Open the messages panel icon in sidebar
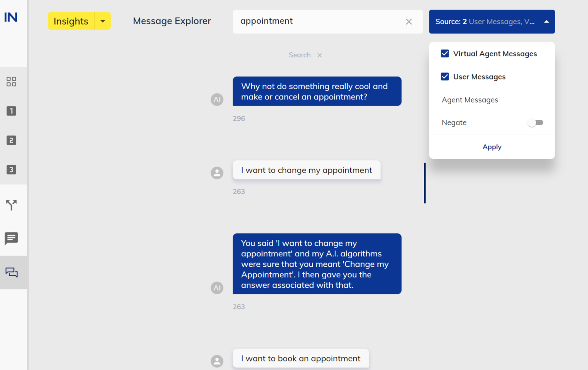Viewport: 588px width, 370px height. tap(11, 238)
